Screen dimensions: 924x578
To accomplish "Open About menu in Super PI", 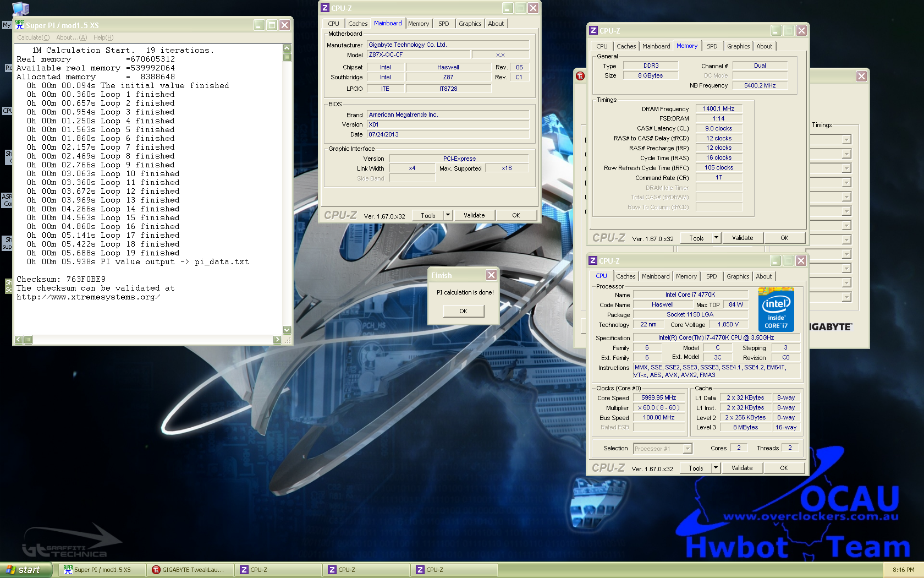I will 71,37.
